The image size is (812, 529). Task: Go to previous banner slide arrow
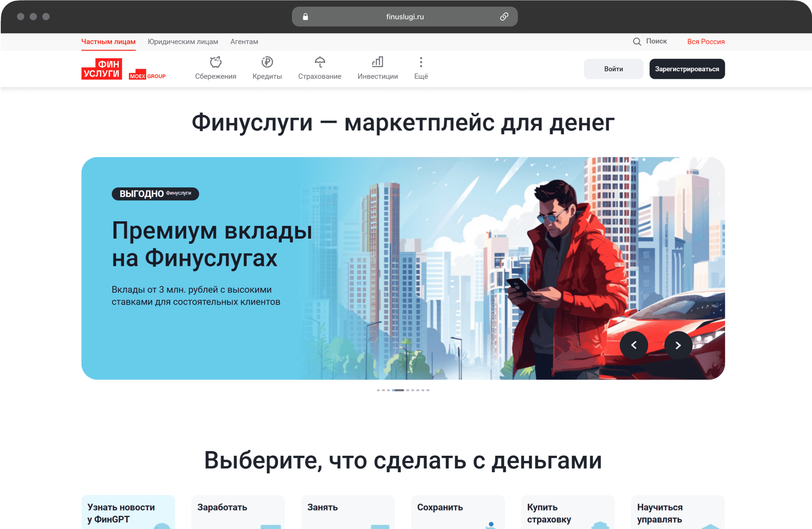coord(634,345)
